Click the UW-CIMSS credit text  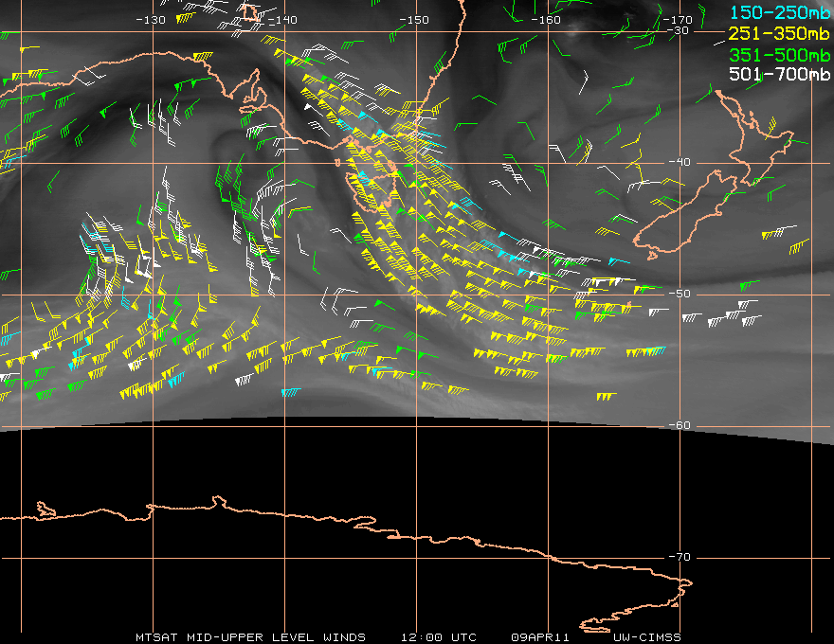coord(646,637)
